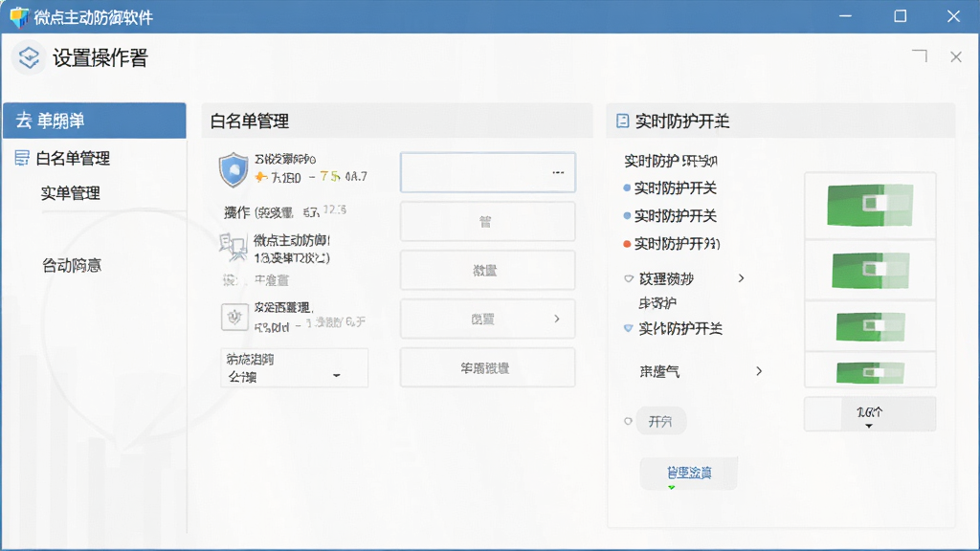Click the blue link button at panel bottom
The height and width of the screenshot is (551, 980).
tap(689, 473)
